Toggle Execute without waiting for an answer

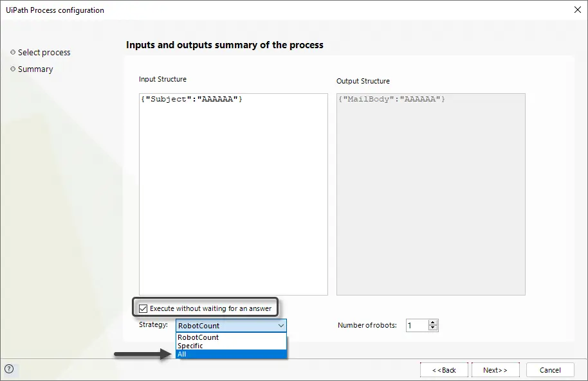pos(143,308)
